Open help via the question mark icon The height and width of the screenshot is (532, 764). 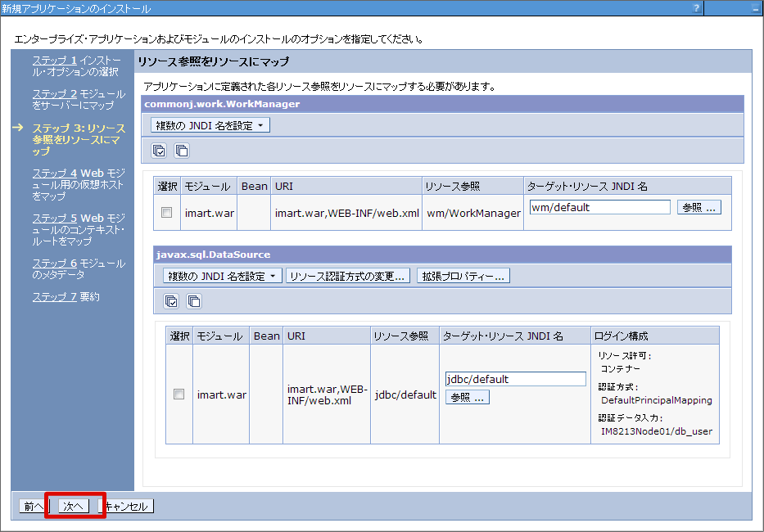pos(697,8)
